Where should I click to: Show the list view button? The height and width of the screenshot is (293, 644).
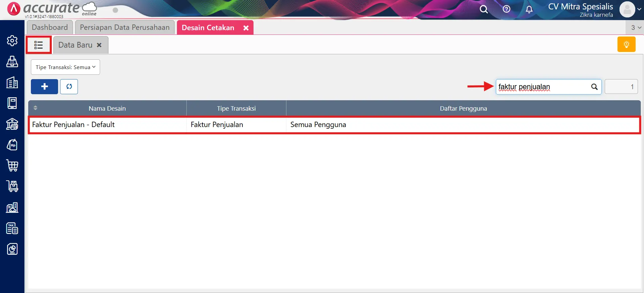click(x=39, y=45)
